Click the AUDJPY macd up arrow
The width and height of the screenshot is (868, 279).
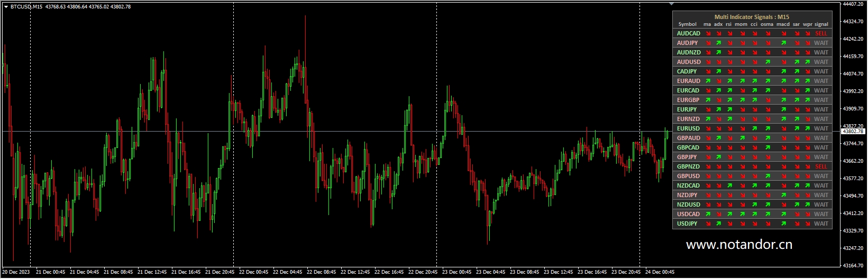click(x=783, y=43)
